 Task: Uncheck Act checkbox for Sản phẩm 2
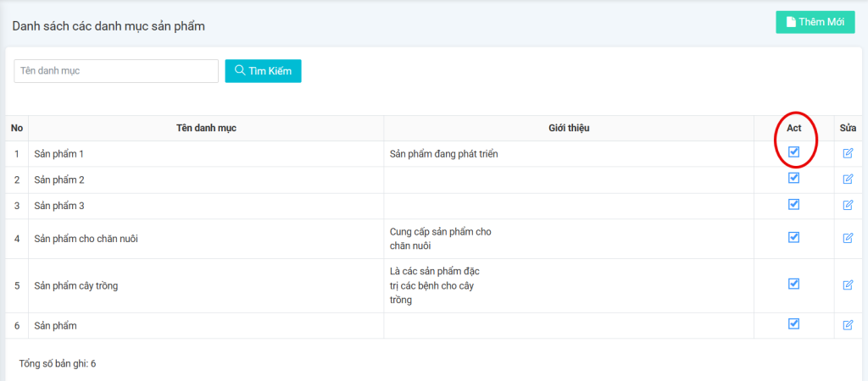(794, 179)
